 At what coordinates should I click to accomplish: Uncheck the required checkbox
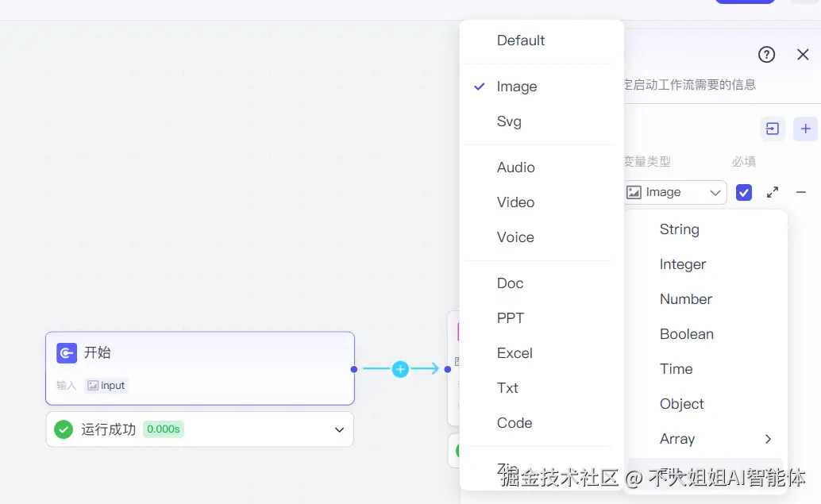pyautogui.click(x=744, y=192)
